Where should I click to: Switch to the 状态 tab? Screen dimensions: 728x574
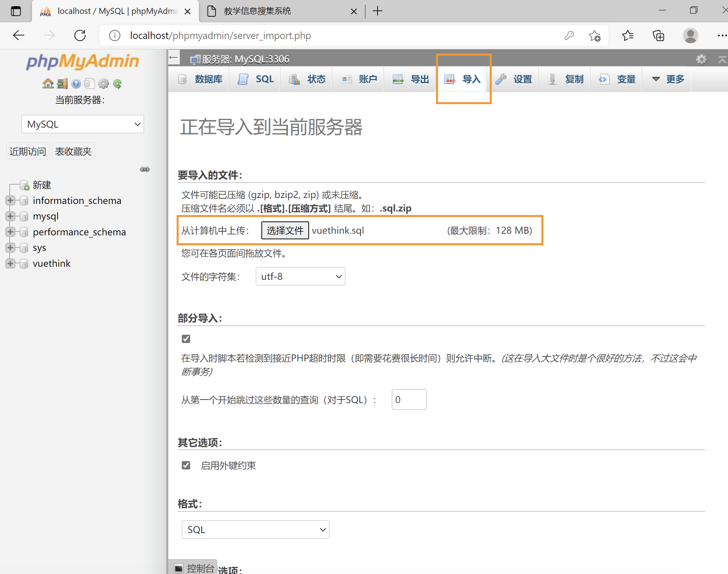click(x=307, y=79)
